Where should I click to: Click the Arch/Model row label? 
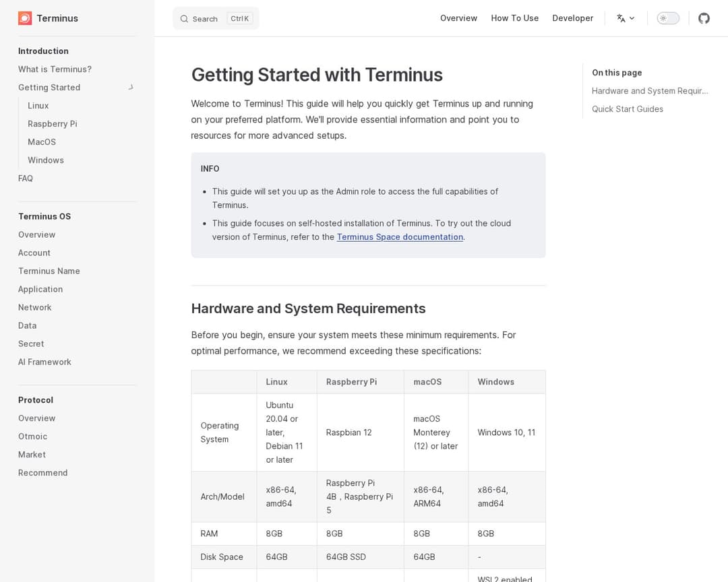click(x=222, y=496)
